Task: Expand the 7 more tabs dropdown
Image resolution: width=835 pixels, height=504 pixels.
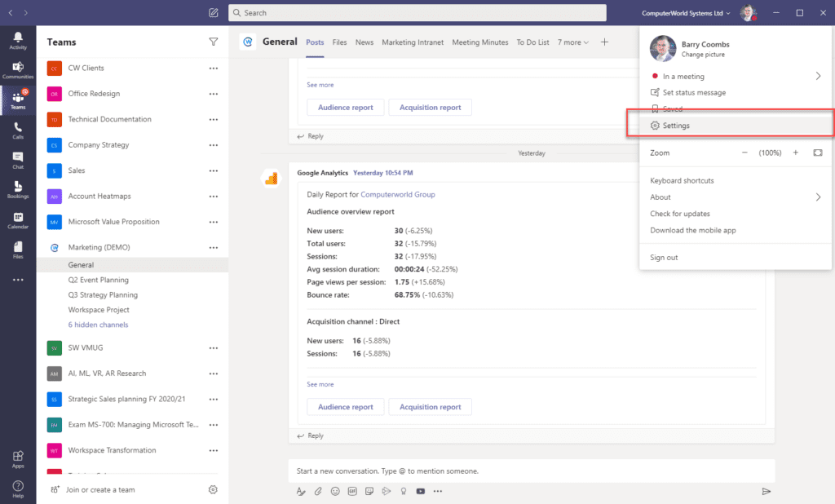Action: pos(573,42)
